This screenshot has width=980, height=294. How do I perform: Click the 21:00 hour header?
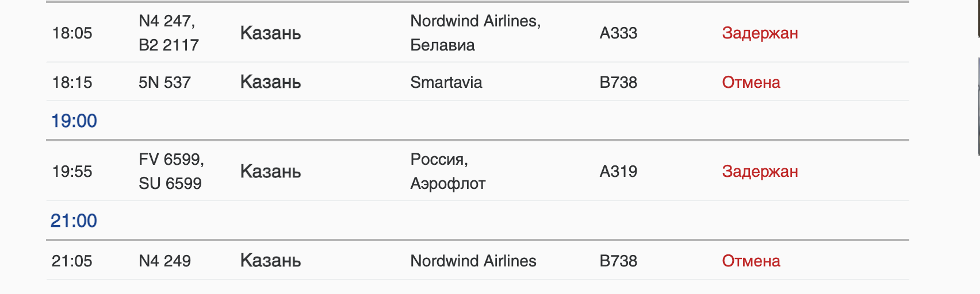pyautogui.click(x=74, y=220)
